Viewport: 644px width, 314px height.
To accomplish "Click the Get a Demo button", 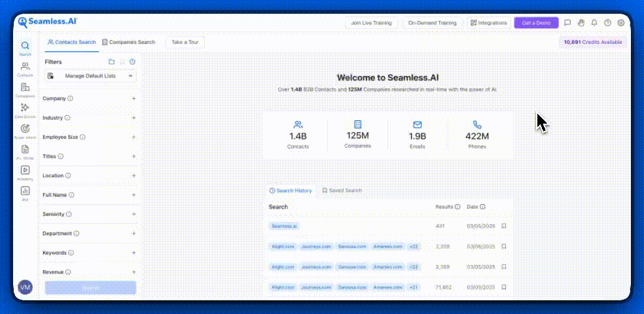I will pos(537,23).
